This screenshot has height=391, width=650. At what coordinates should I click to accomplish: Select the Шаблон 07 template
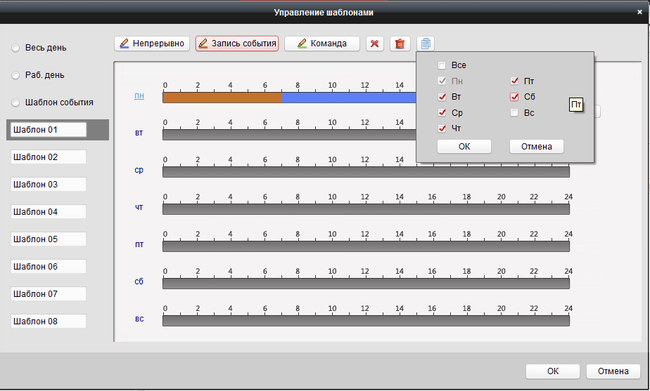[49, 294]
